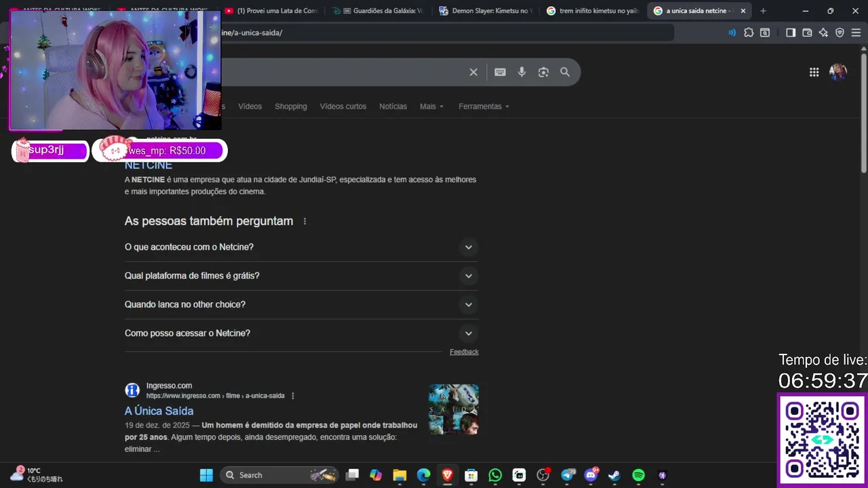Toggle the browser sidebar panel
The width and height of the screenshot is (868, 488).
tap(791, 33)
